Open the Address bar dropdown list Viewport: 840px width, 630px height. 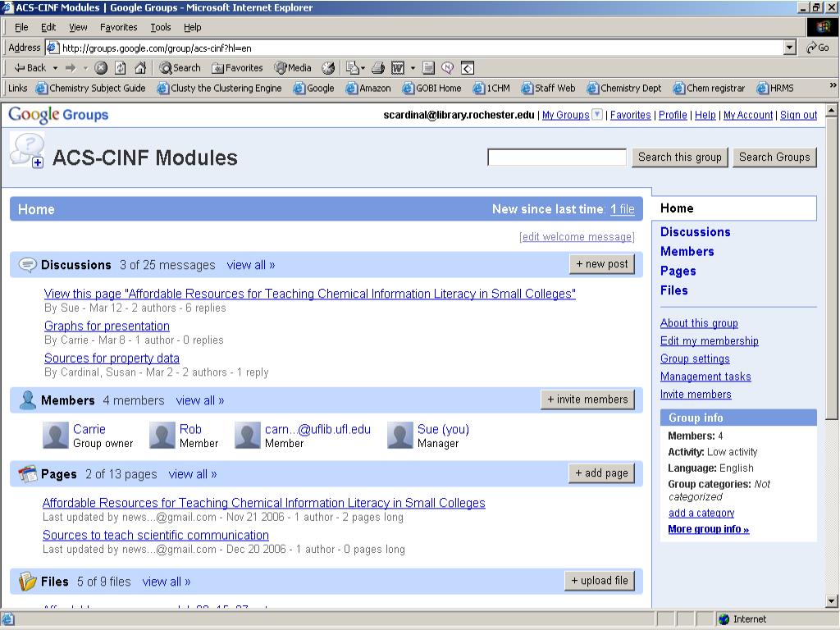(790, 48)
